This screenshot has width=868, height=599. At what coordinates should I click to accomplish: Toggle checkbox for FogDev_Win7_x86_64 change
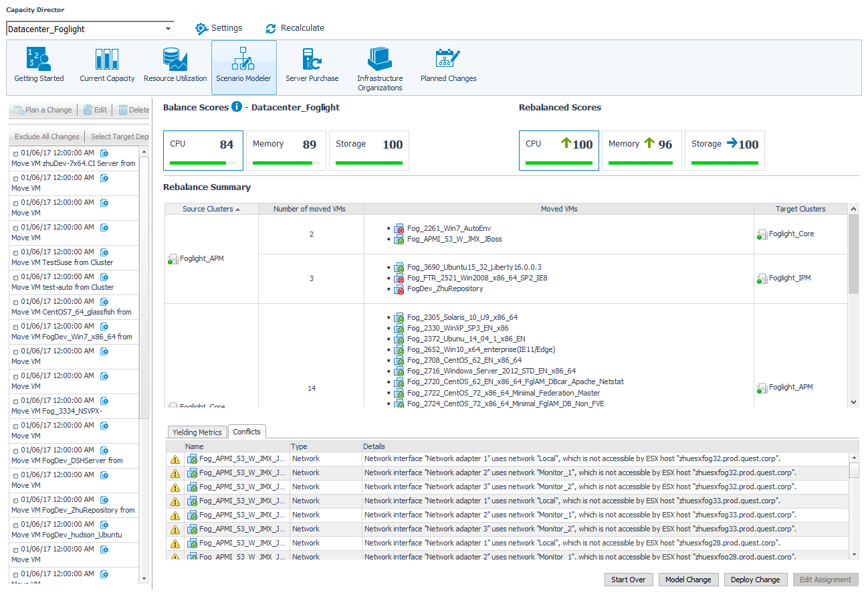pos(16,327)
